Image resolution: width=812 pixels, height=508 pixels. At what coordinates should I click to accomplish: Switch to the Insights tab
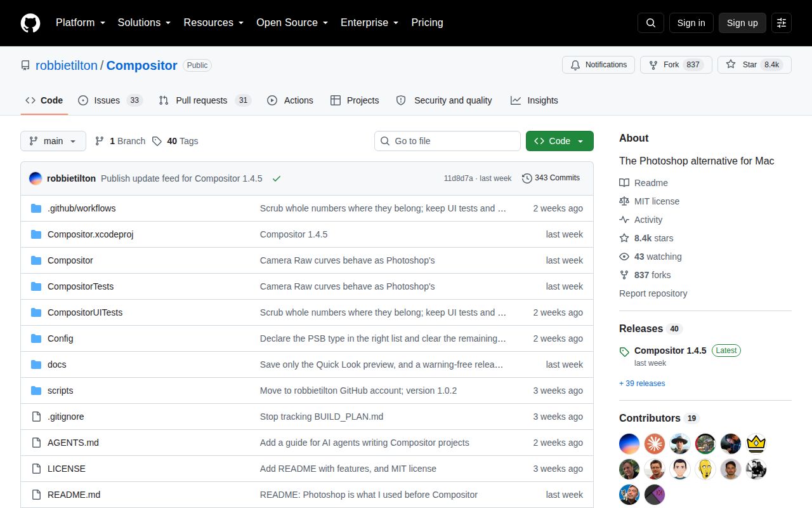pyautogui.click(x=534, y=100)
